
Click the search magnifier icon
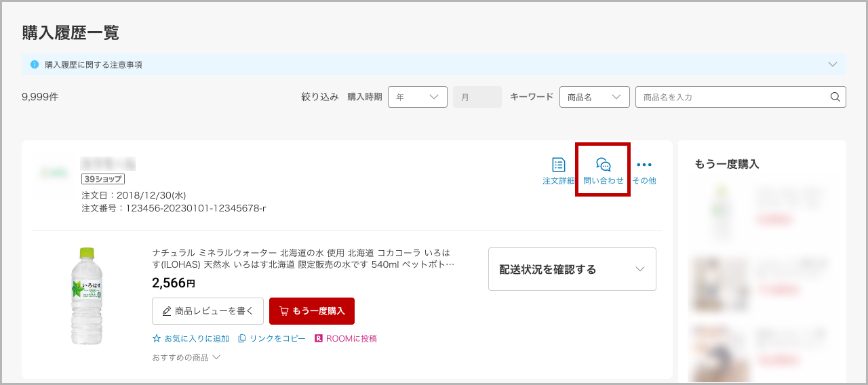(835, 97)
